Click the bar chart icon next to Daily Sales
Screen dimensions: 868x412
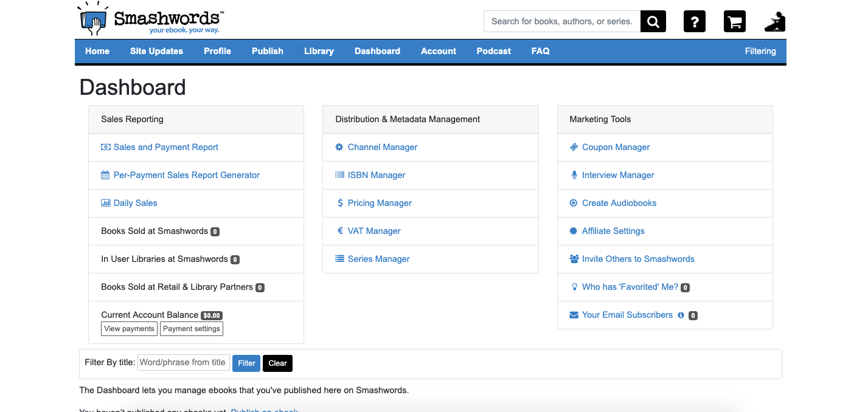106,203
